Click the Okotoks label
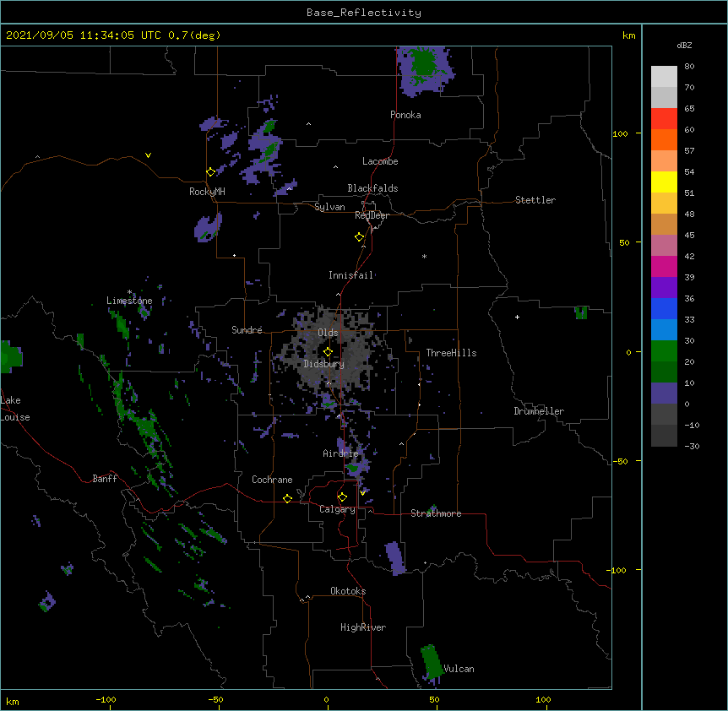Viewport: 728px width, 711px height. pyautogui.click(x=348, y=591)
